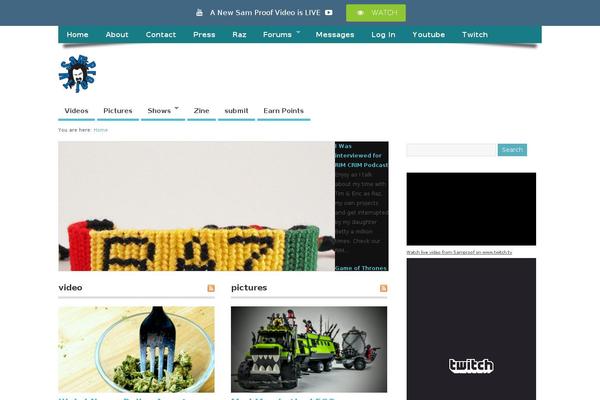The image size is (600, 400).
Task: Open the submit tab
Action: pos(236,111)
